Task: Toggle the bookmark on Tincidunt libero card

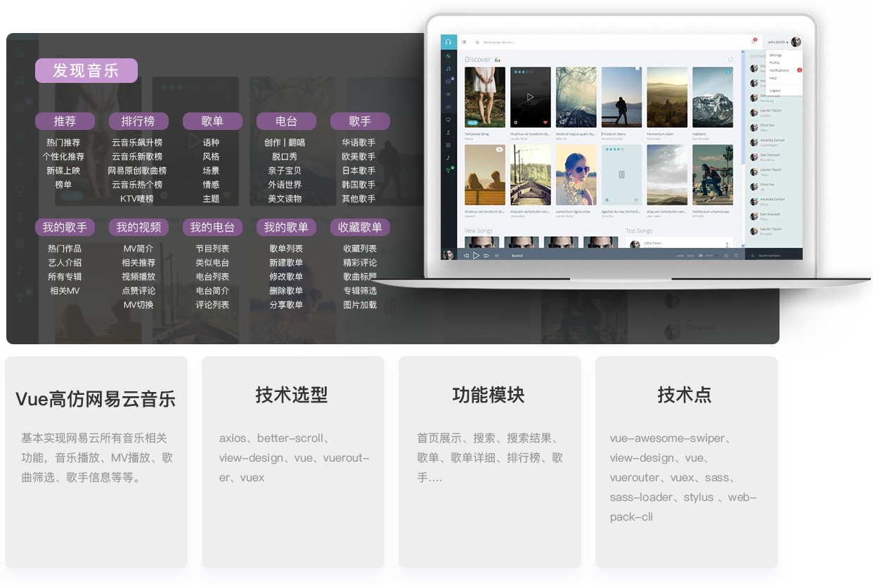Action: (638, 69)
